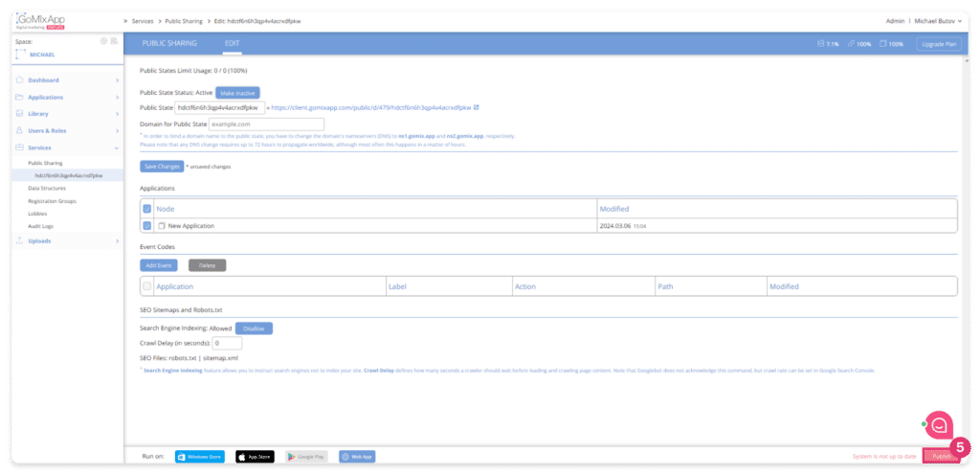Click the Windows Store badge
Screen dimensions: 980x475
(x=200, y=458)
